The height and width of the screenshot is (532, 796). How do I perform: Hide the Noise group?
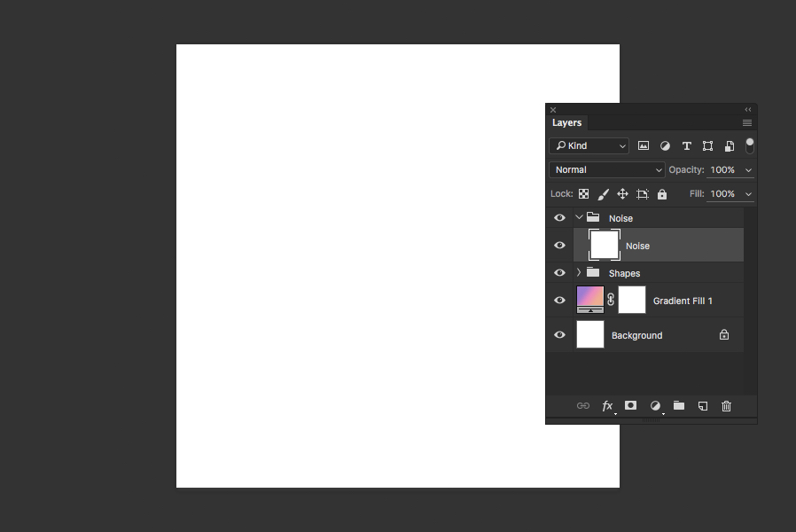pos(559,218)
